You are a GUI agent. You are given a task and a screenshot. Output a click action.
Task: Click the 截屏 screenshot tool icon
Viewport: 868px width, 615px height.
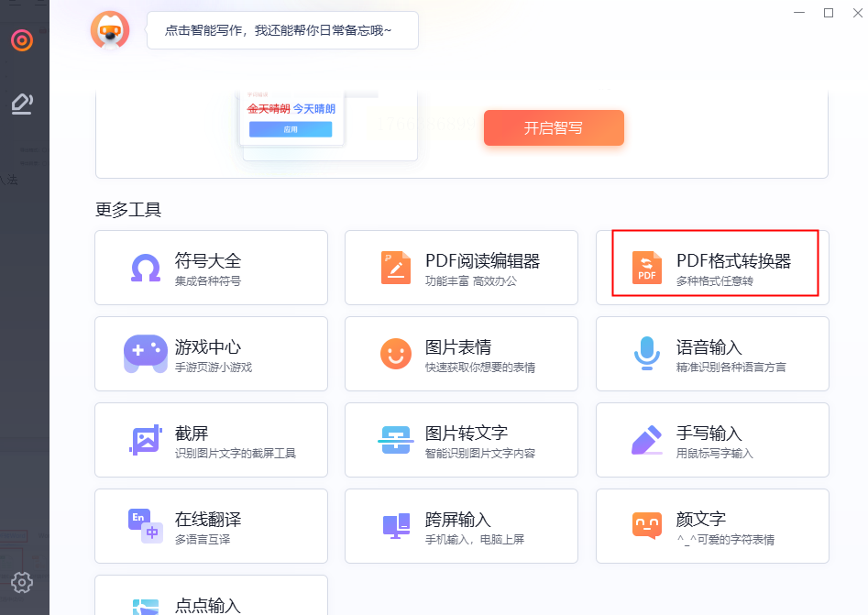coord(146,440)
